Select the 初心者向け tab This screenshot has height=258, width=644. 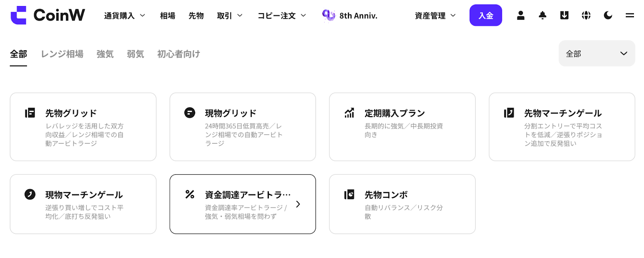pyautogui.click(x=178, y=54)
